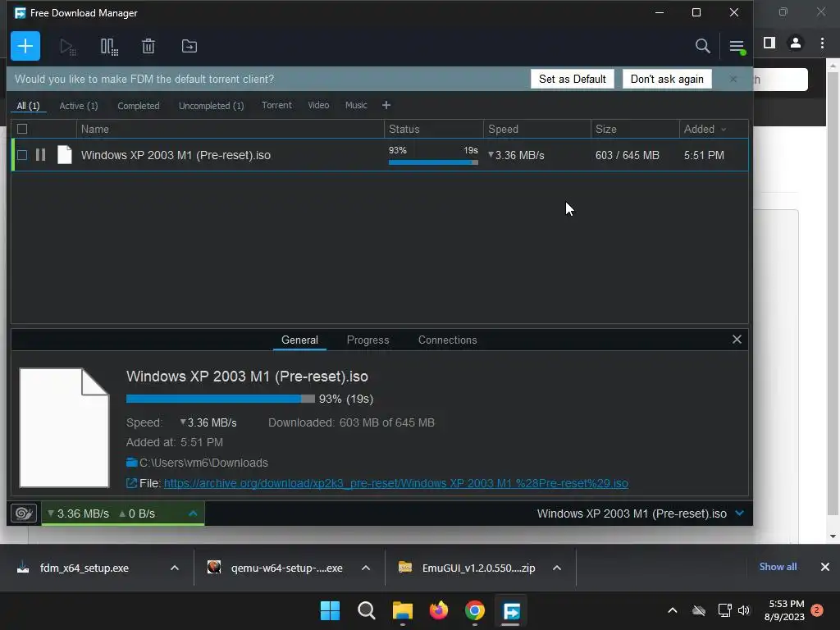View the Connections details tab
The width and height of the screenshot is (840, 630).
(447, 340)
